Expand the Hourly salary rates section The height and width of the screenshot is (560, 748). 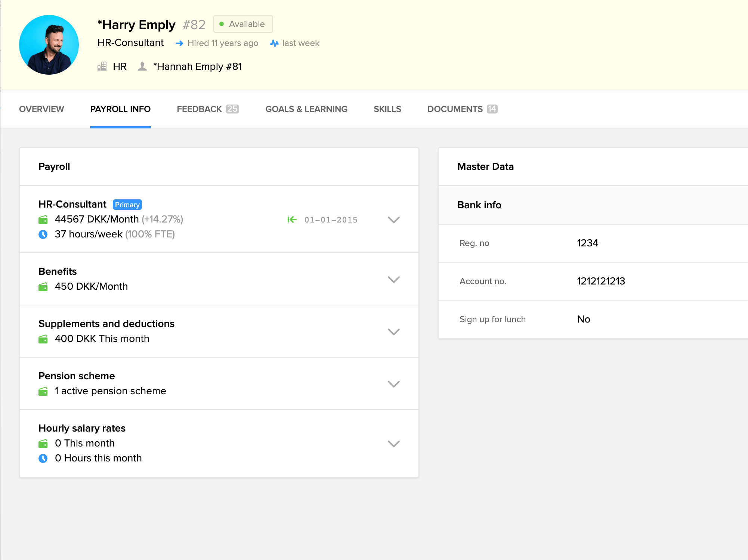393,444
